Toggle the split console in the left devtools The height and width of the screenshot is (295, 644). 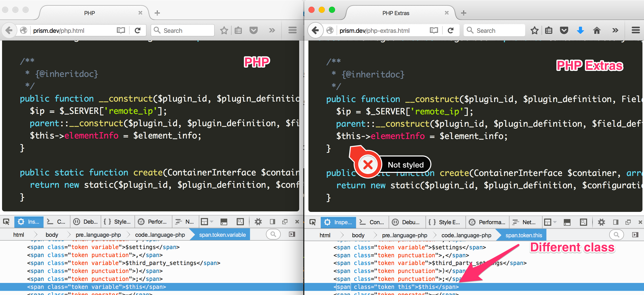coord(224,222)
